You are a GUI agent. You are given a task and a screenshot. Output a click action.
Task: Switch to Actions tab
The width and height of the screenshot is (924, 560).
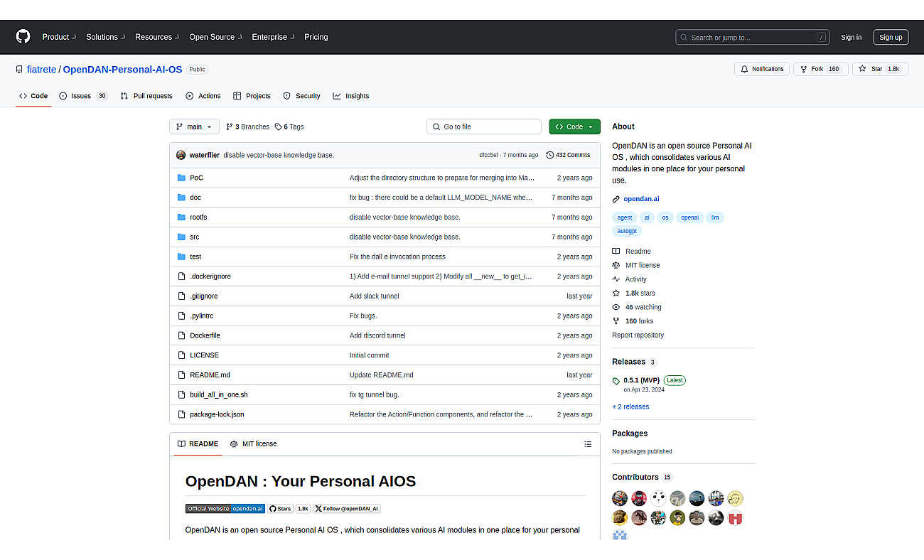(x=203, y=96)
